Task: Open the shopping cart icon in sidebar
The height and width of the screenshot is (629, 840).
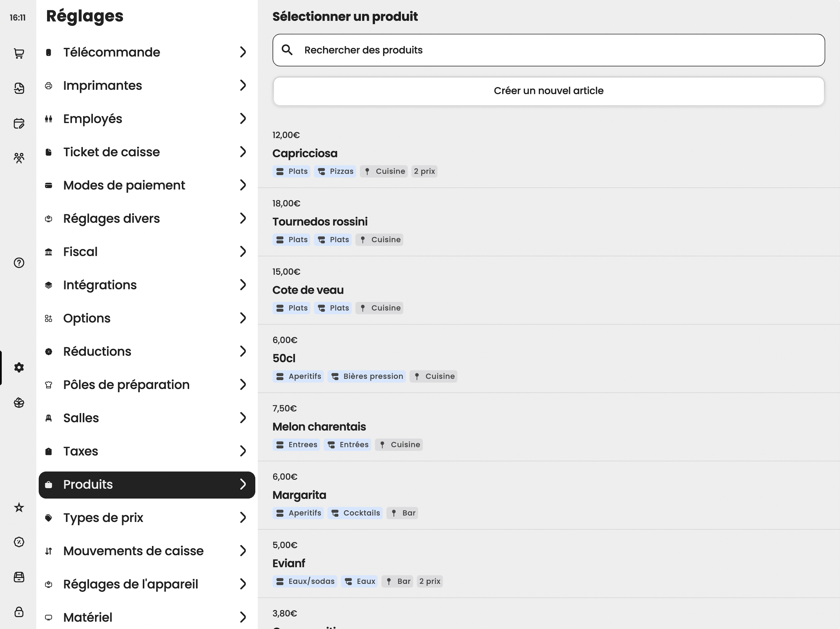Action: (x=19, y=53)
